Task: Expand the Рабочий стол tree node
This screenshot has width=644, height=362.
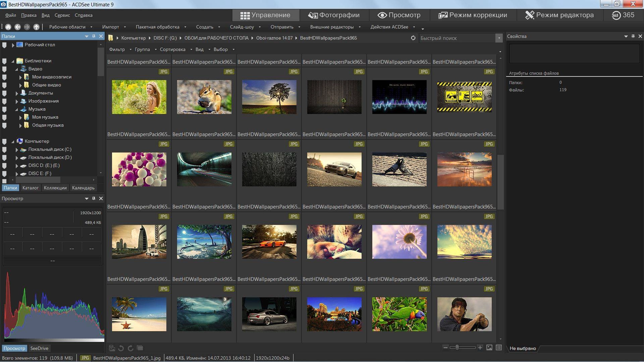Action: click(13, 45)
